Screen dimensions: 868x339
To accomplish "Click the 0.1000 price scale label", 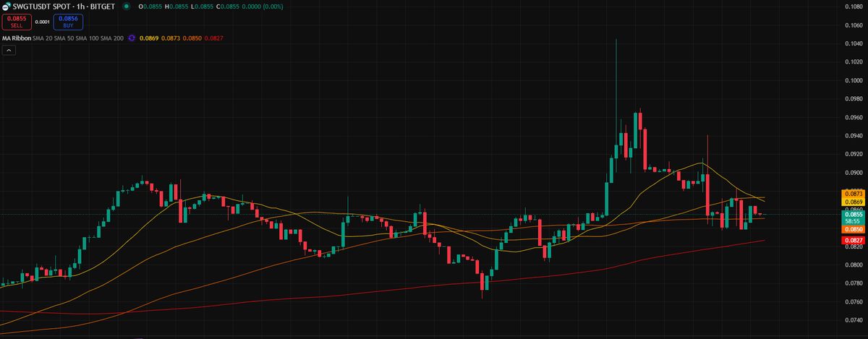I will tap(853, 80).
